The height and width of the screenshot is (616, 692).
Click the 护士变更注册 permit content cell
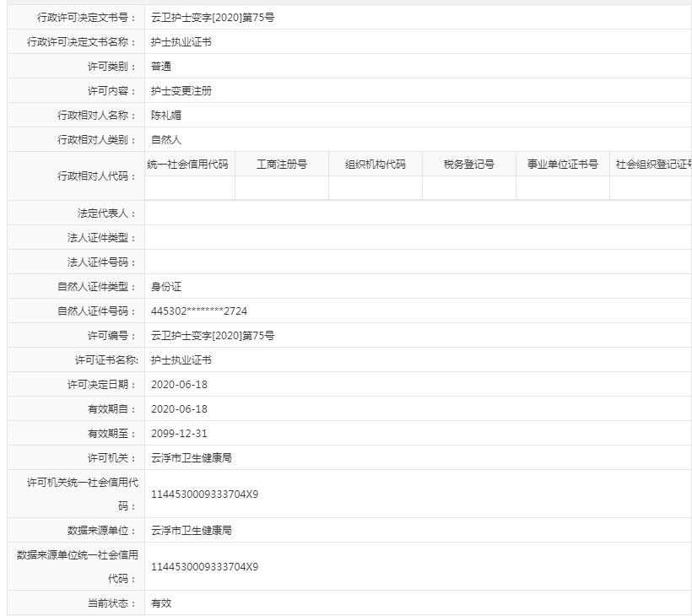(184, 90)
